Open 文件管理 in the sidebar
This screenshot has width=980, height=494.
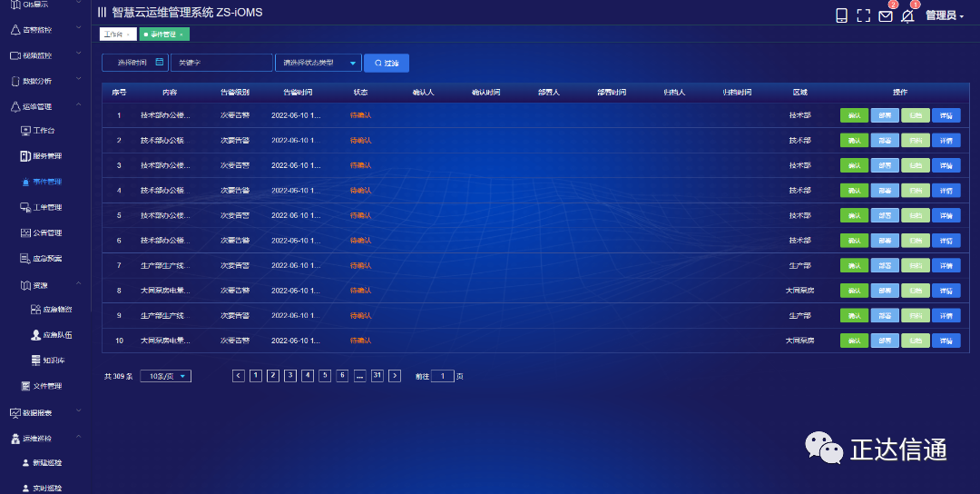point(41,387)
